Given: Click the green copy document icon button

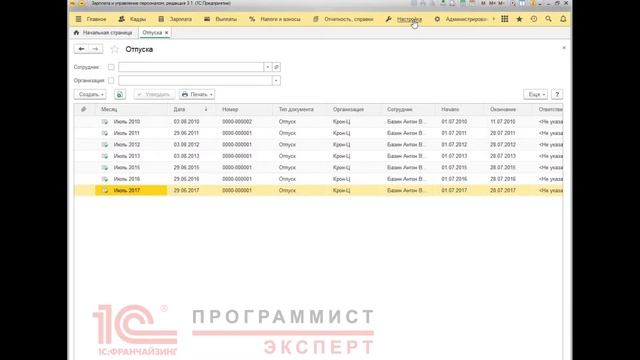Looking at the screenshot, I should (x=120, y=94).
